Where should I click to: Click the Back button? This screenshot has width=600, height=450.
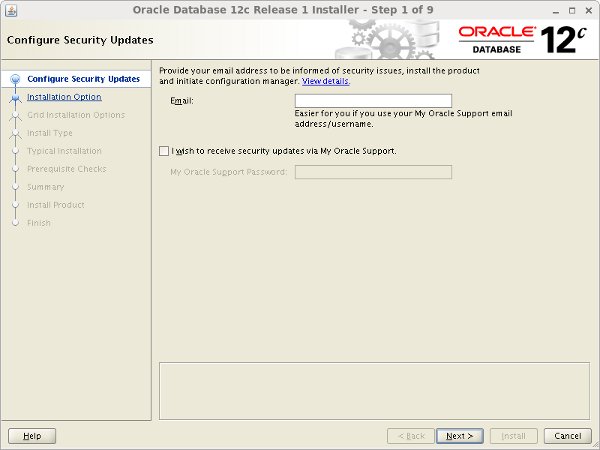coord(411,436)
